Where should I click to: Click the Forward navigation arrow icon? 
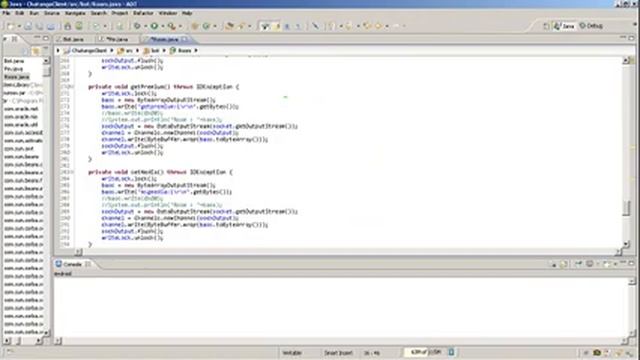pyautogui.click(x=397, y=26)
